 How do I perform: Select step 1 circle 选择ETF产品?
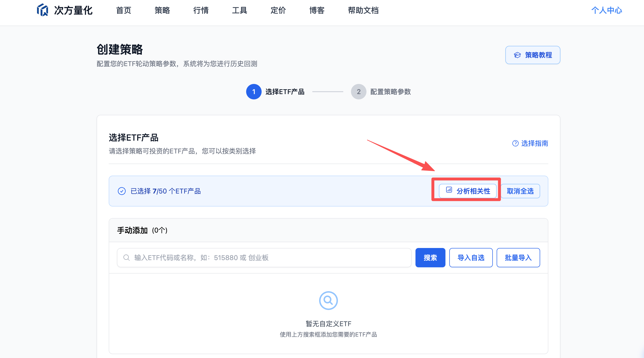pyautogui.click(x=254, y=92)
